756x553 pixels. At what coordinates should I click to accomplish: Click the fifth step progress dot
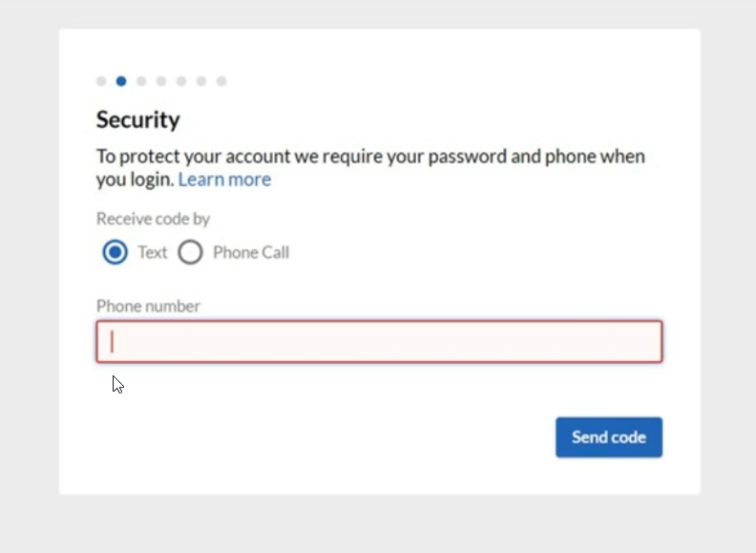click(181, 81)
